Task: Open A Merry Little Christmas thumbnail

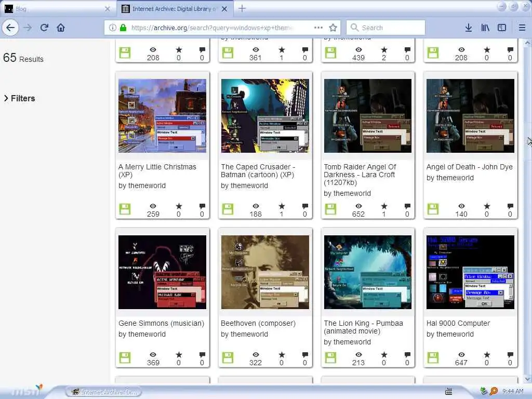Action: [x=162, y=116]
